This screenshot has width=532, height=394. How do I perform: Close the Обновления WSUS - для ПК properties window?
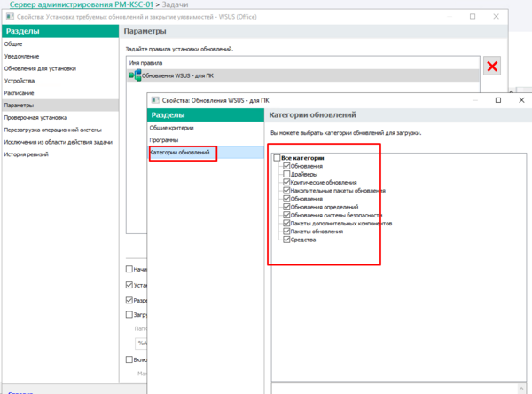coord(521,100)
